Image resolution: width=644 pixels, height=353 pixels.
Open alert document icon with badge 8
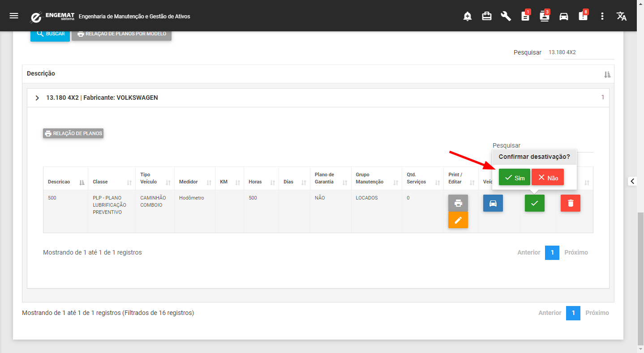click(x=584, y=16)
